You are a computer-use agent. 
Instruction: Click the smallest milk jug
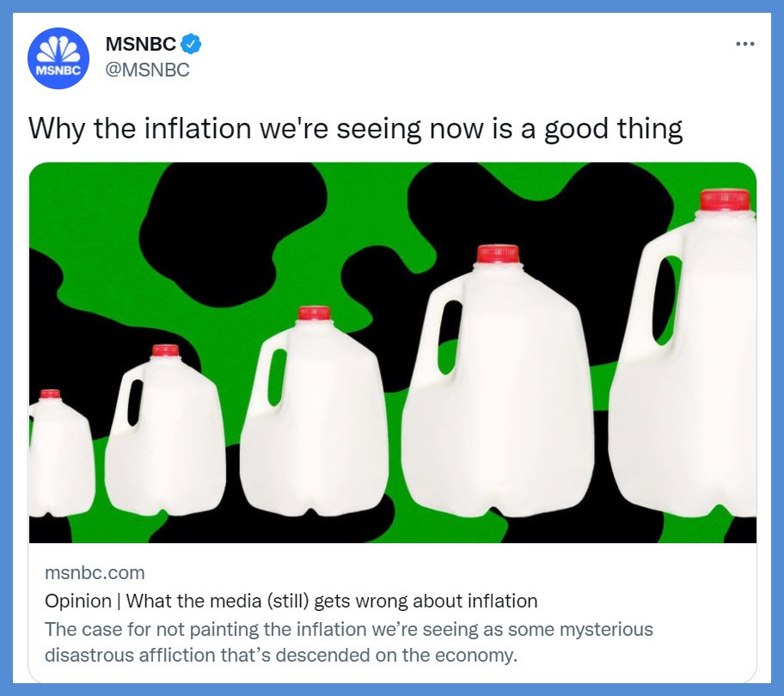[x=61, y=453]
